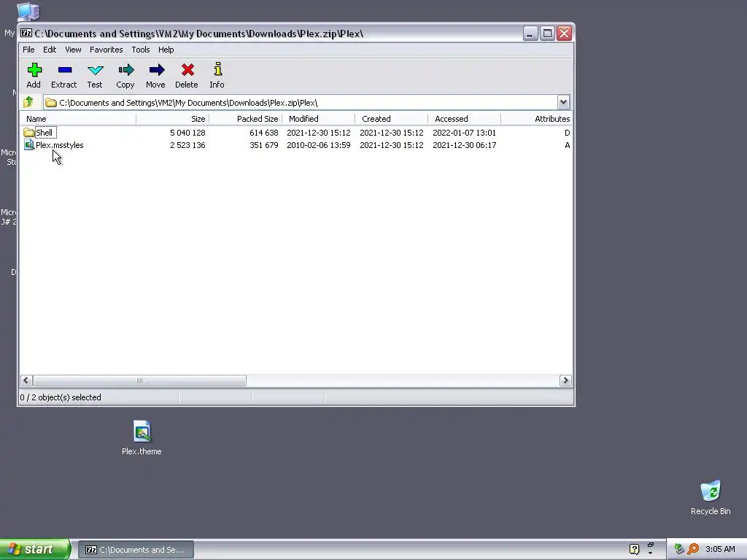Image resolution: width=747 pixels, height=560 pixels.
Task: Click accessed date 2021-12-30 06:17
Action: point(465,145)
